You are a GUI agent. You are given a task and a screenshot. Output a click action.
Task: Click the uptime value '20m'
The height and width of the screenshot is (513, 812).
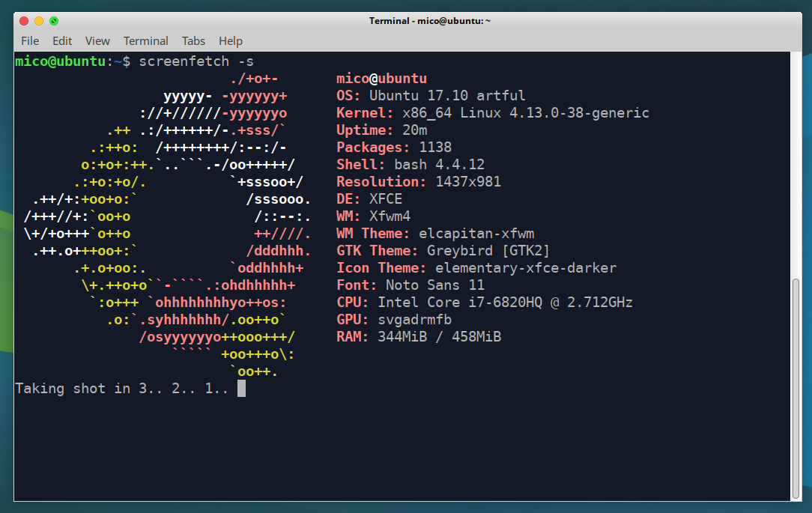pos(415,130)
